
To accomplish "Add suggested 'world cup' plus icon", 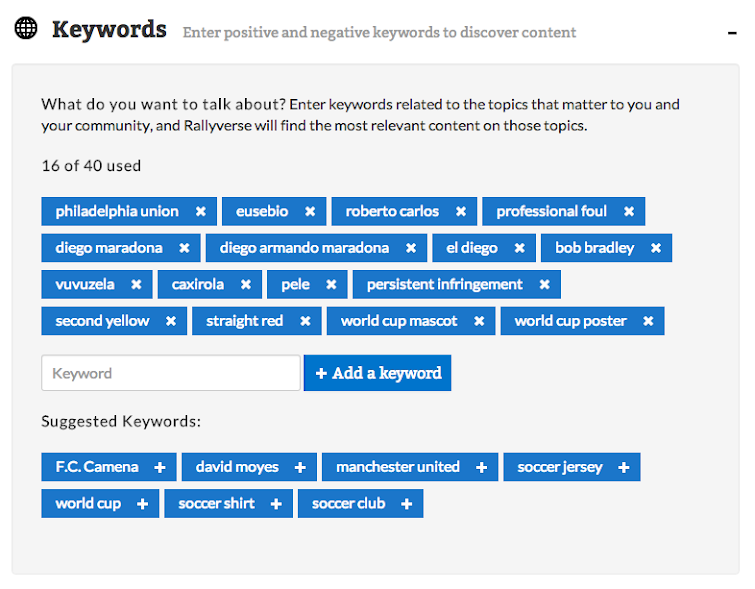I will point(143,504).
